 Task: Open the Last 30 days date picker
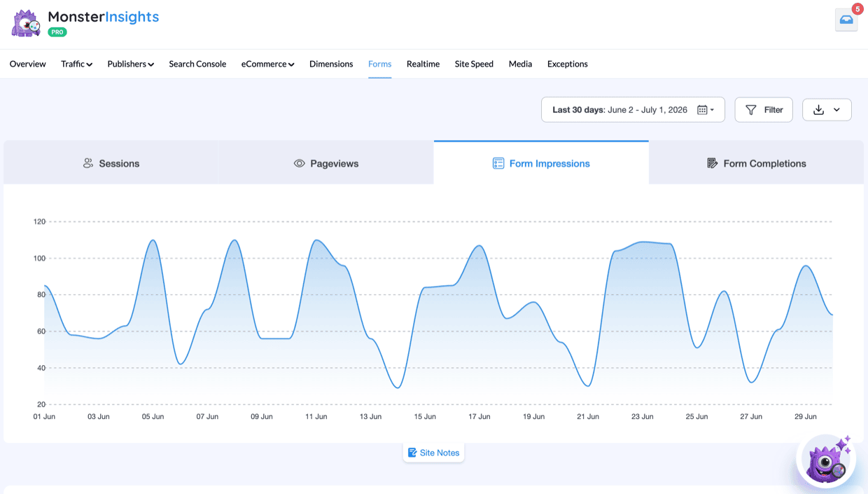click(633, 110)
